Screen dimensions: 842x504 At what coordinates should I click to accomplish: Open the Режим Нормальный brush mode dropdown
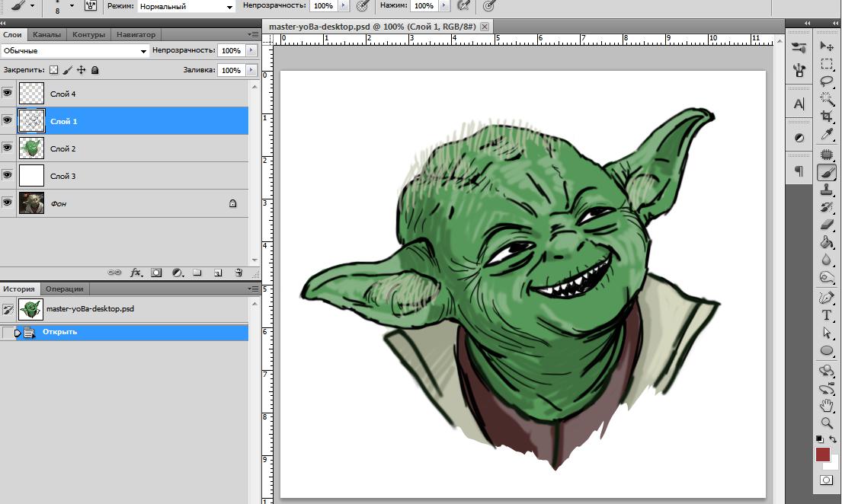(187, 6)
